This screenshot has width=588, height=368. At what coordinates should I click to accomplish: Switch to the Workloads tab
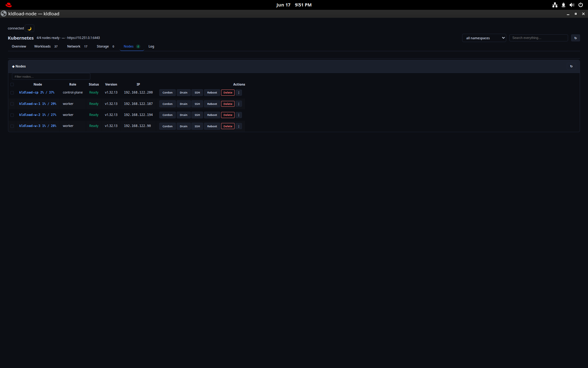(x=46, y=47)
